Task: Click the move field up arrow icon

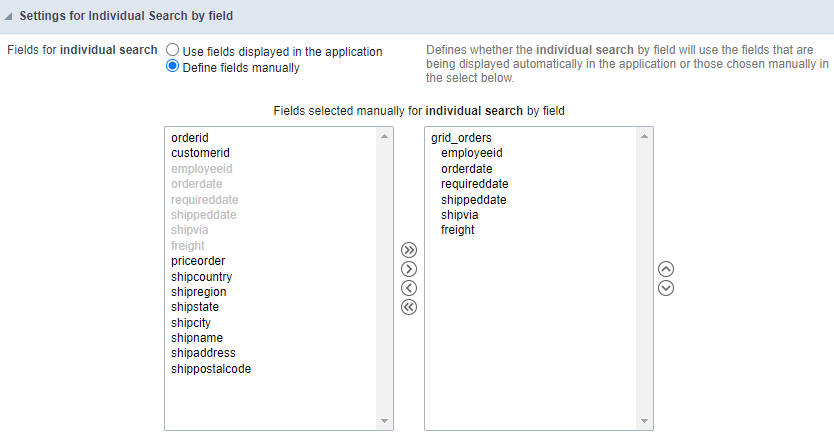Action: tap(667, 269)
